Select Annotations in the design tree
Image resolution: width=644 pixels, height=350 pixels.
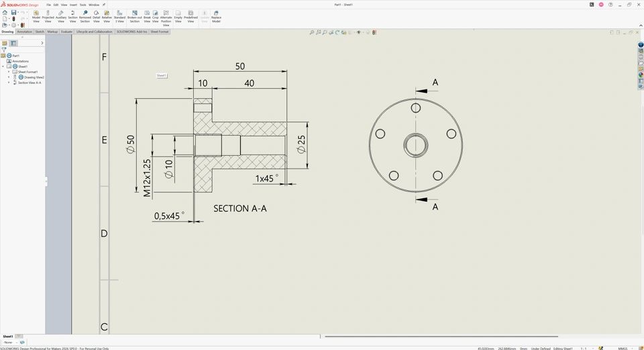[x=20, y=61]
